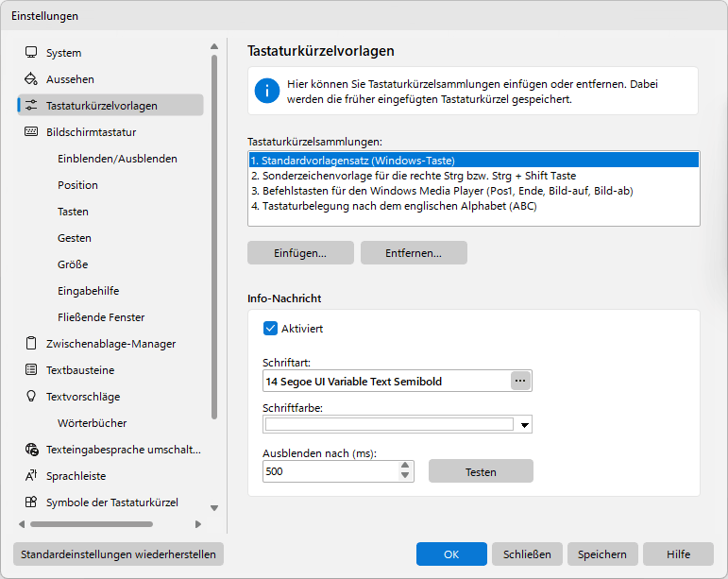Click Standardeinstellungen wiederherstellen button

coord(118,553)
